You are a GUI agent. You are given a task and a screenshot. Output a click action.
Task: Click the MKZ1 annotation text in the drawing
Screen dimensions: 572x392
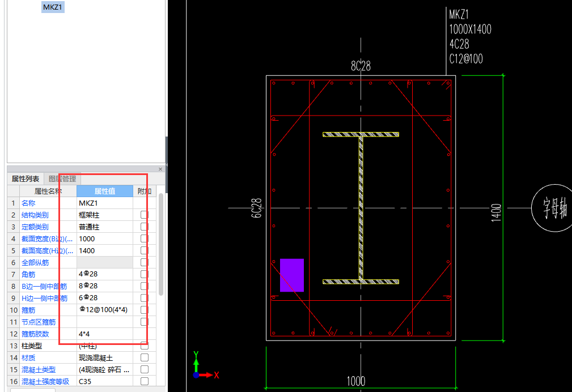459,15
